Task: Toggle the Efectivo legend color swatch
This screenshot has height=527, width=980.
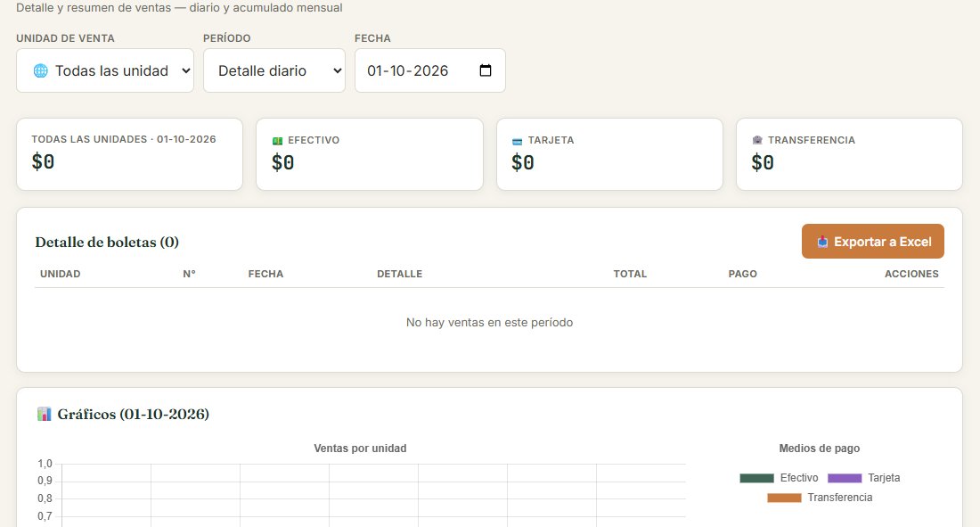Action: click(x=757, y=478)
